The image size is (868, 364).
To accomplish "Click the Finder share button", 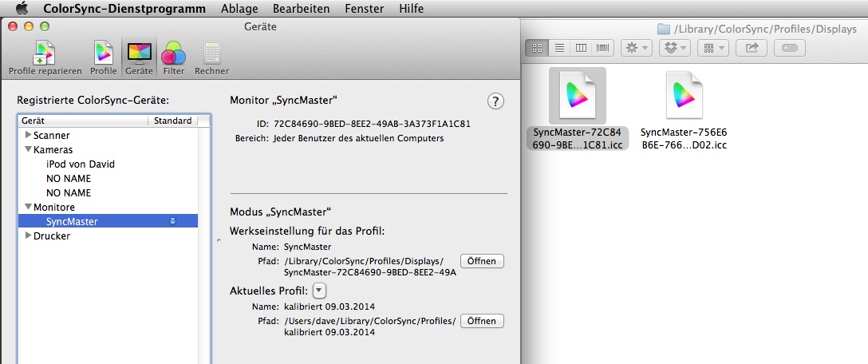I will [x=752, y=48].
